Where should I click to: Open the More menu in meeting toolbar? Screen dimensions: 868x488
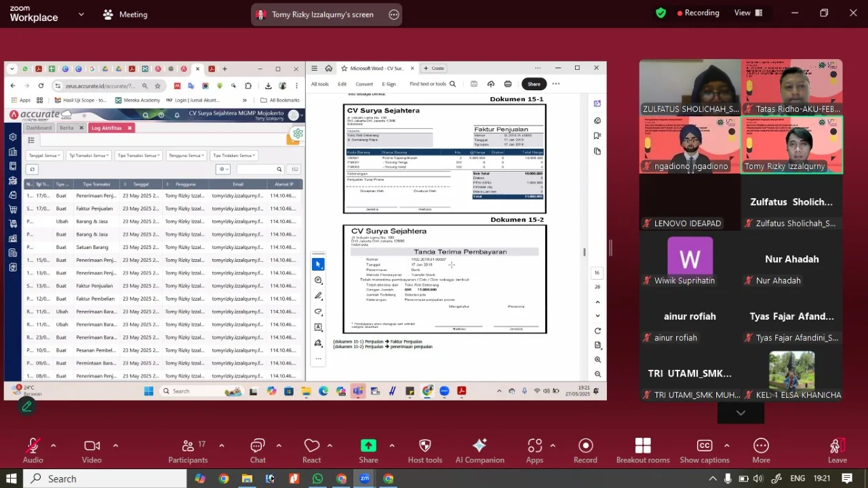(761, 450)
